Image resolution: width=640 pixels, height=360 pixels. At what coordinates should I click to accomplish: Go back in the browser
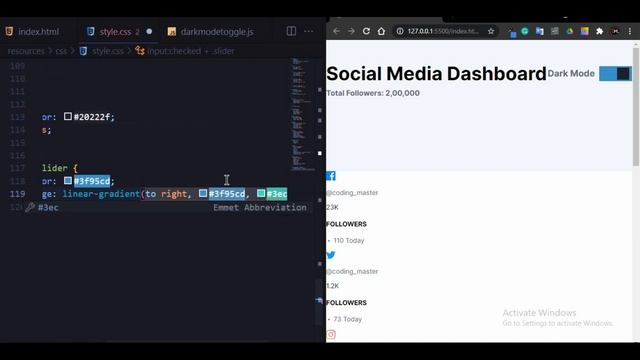click(x=336, y=31)
